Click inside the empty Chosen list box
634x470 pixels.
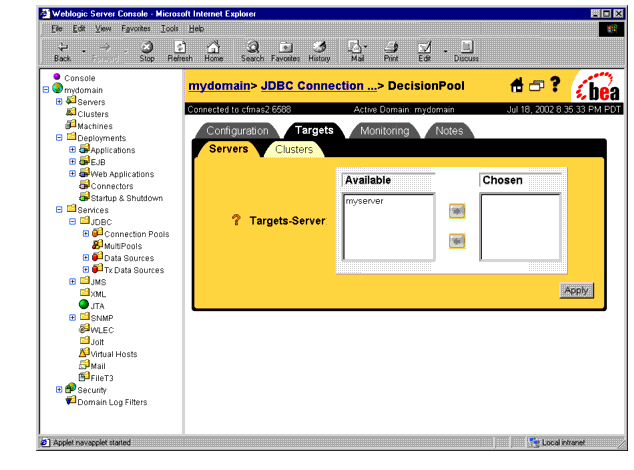520,227
